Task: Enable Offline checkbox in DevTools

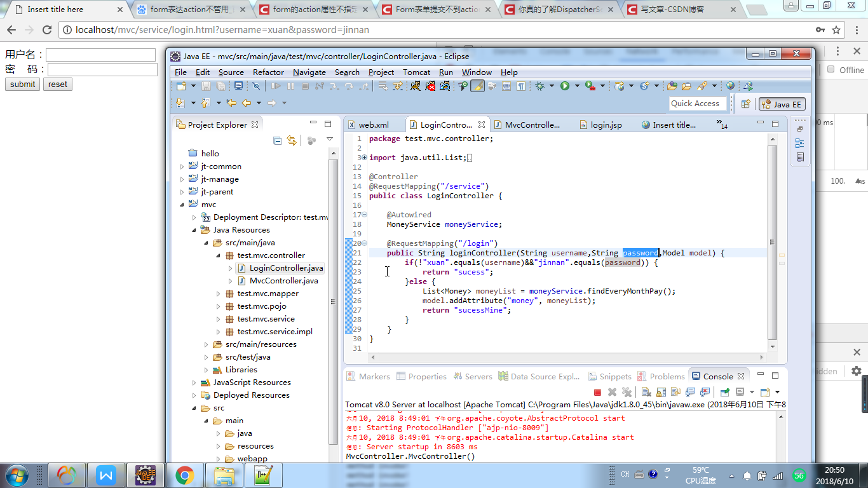Action: click(x=831, y=69)
